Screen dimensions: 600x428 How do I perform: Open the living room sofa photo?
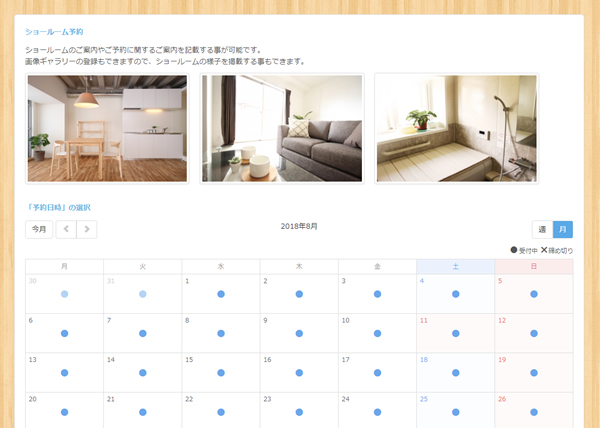(281, 128)
